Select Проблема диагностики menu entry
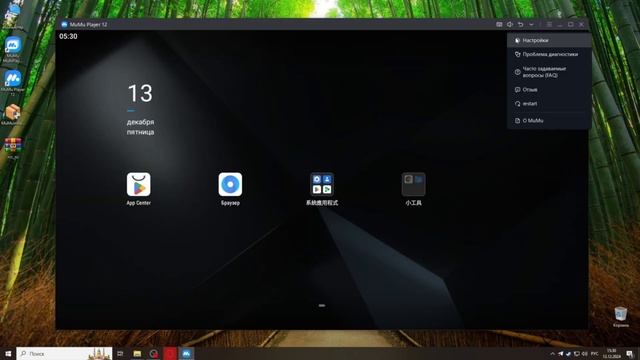Image resolution: width=640 pixels, height=360 pixels. tap(549, 54)
